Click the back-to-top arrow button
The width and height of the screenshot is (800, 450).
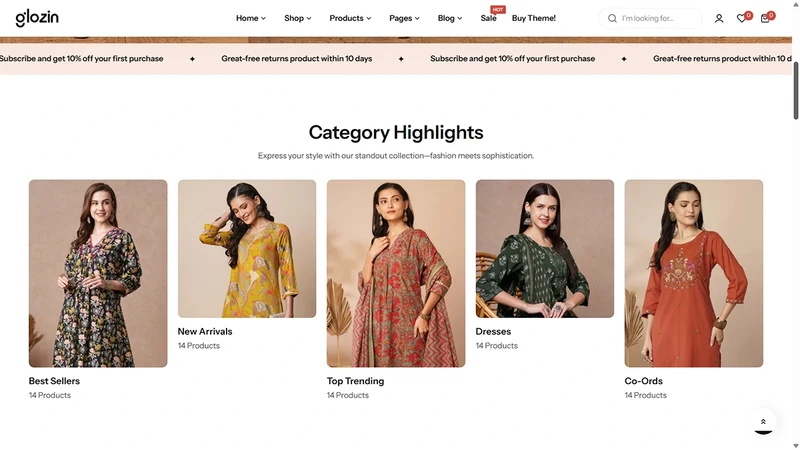coord(763,422)
